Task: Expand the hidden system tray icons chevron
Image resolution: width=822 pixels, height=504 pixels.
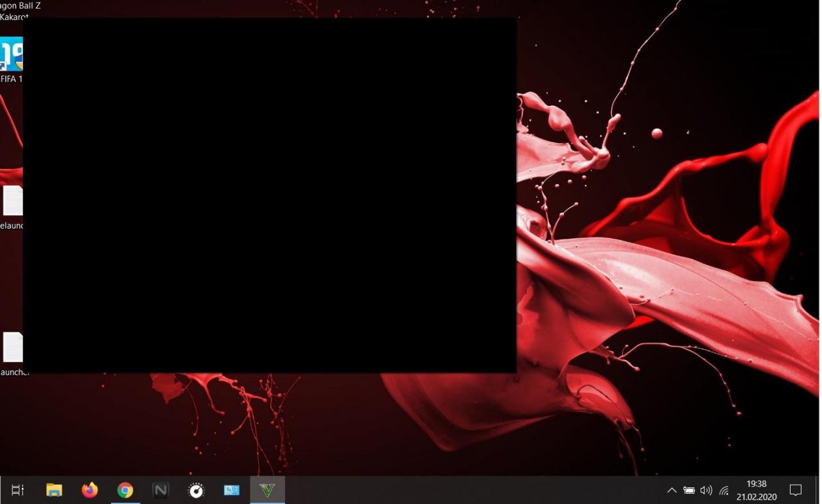Action: 672,491
